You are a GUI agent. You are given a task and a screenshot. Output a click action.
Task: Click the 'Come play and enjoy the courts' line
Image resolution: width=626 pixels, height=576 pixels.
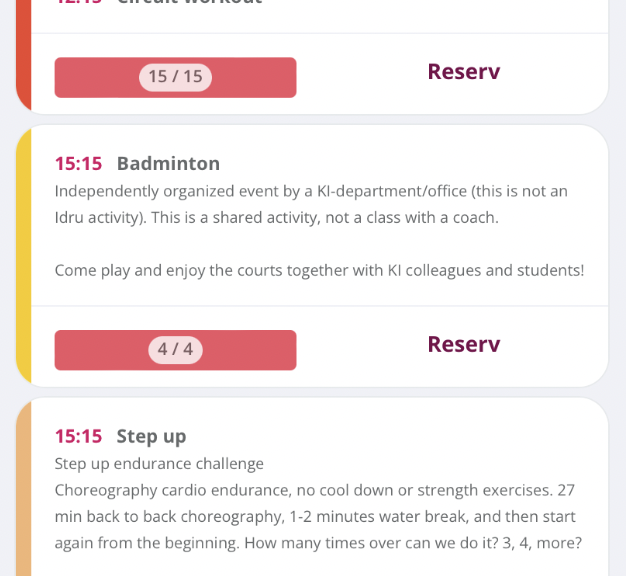click(x=319, y=271)
